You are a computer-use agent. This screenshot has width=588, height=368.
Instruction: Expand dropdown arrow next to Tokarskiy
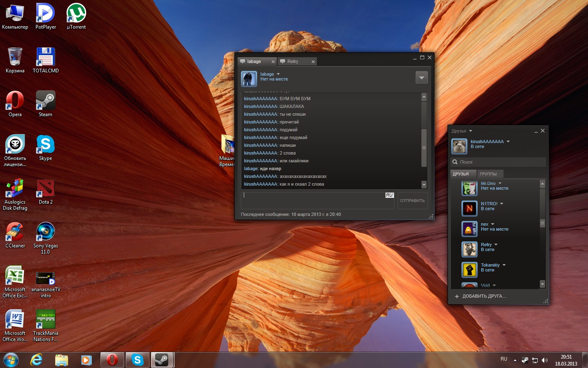click(x=504, y=265)
